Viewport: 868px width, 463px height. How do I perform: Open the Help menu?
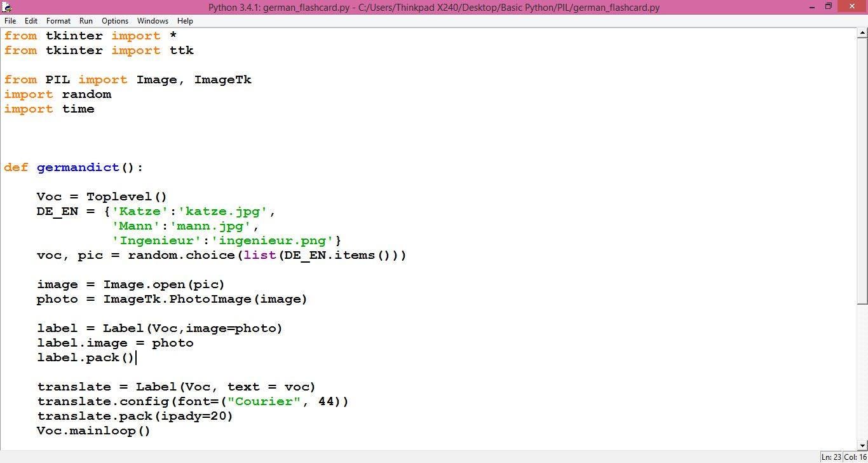coord(185,20)
